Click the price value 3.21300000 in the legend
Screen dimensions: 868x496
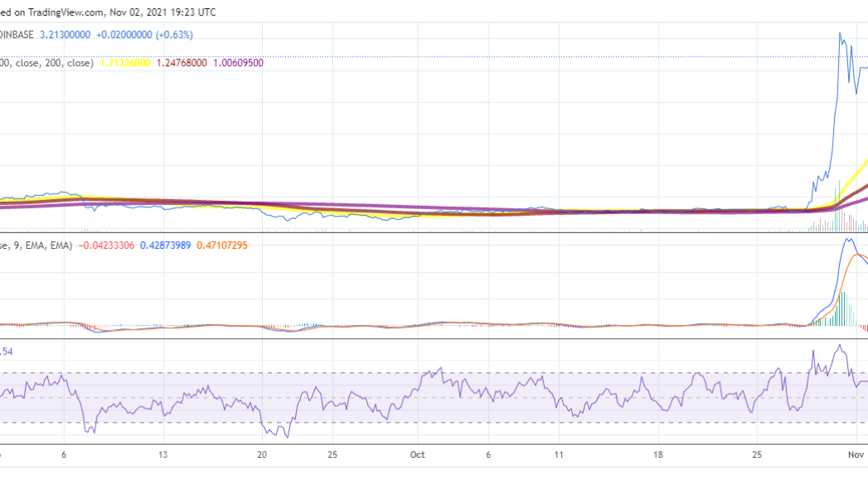(64, 35)
